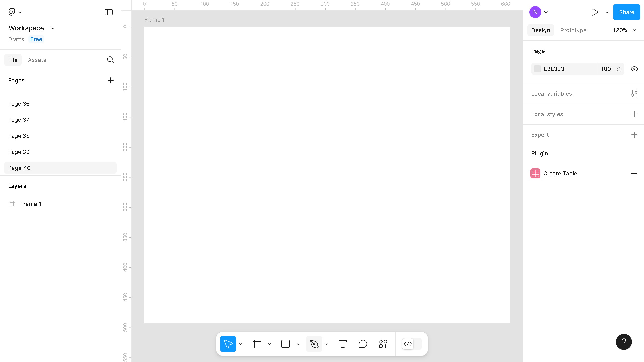The width and height of the screenshot is (644, 362).
Task: Collapse the left sidebar panel
Action: (x=108, y=12)
